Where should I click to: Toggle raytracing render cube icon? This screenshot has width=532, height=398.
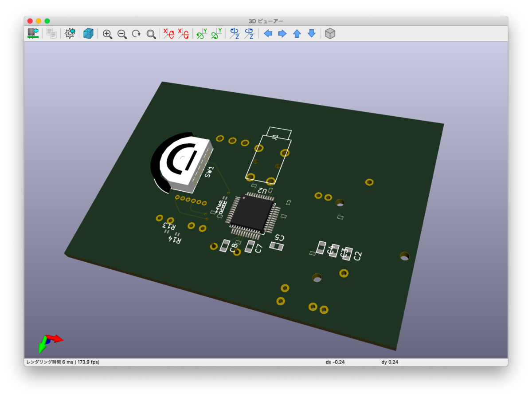[88, 33]
